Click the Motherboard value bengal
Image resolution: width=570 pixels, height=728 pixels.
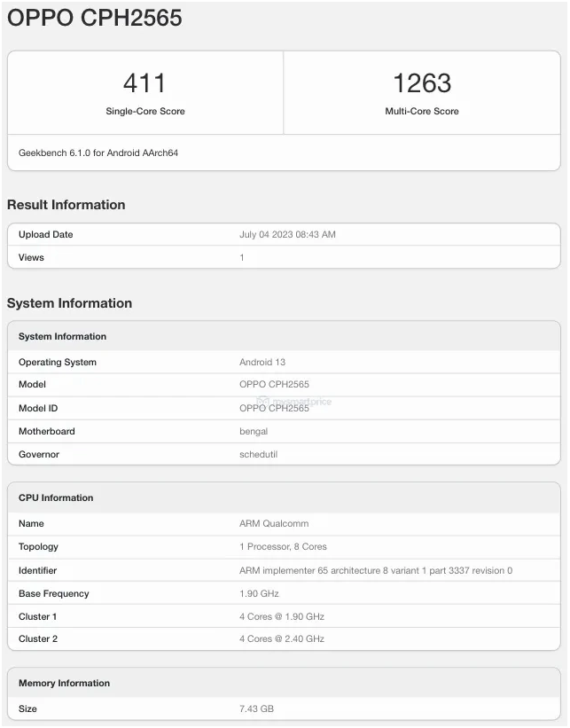click(254, 432)
